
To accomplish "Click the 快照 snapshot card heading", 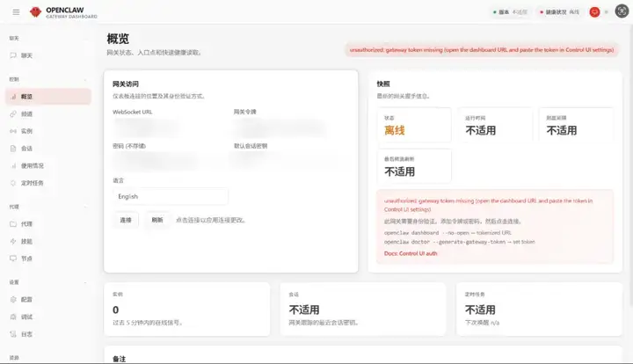I will tap(383, 84).
